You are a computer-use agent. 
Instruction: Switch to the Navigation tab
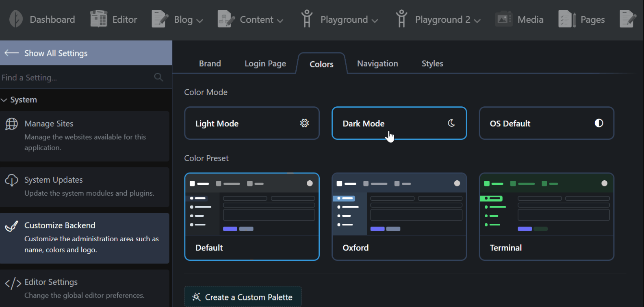point(377,63)
